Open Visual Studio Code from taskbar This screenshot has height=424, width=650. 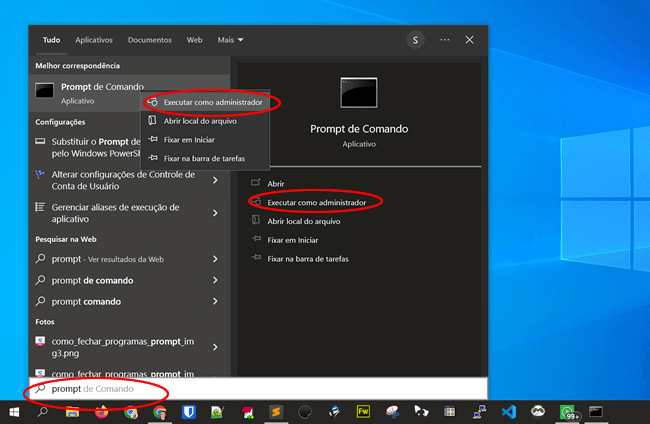508,412
